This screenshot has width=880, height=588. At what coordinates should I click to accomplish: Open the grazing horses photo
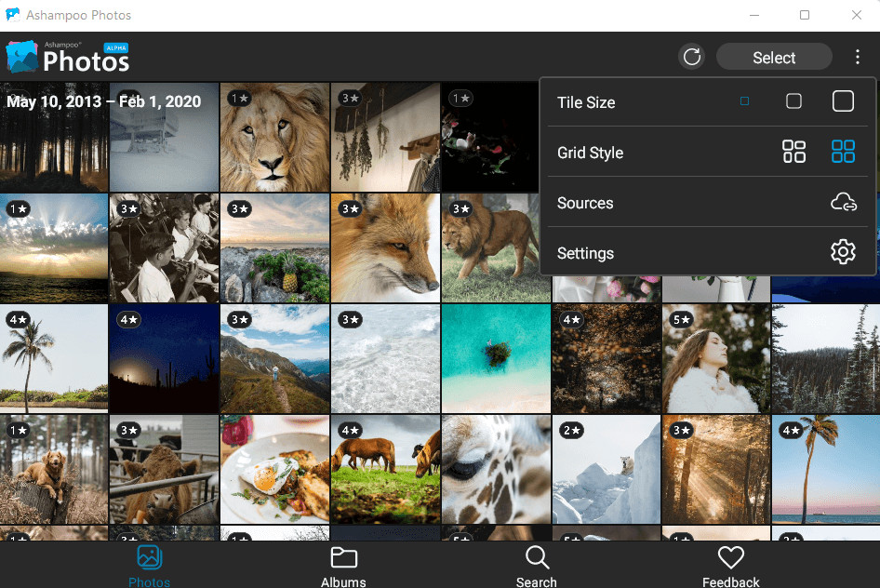[x=385, y=469]
